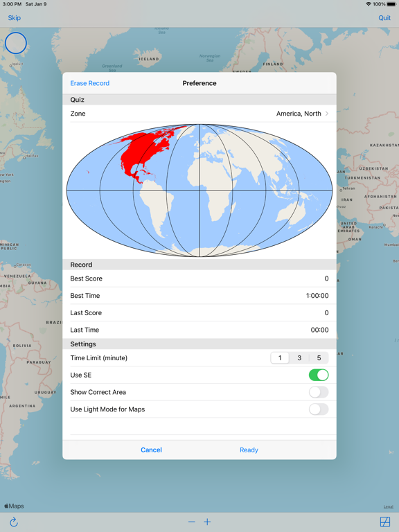Select the Best Time value 1:00:00
This screenshot has width=399, height=532.
pos(317,296)
